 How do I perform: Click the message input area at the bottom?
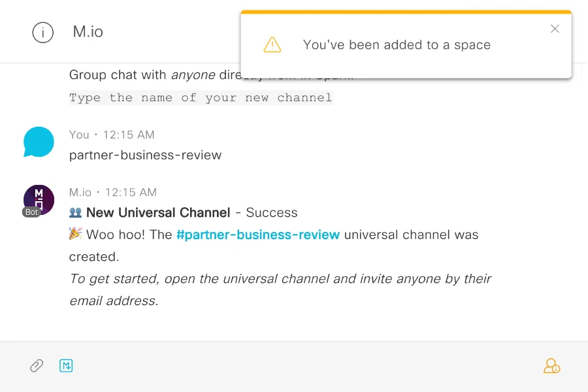pyautogui.click(x=294, y=365)
